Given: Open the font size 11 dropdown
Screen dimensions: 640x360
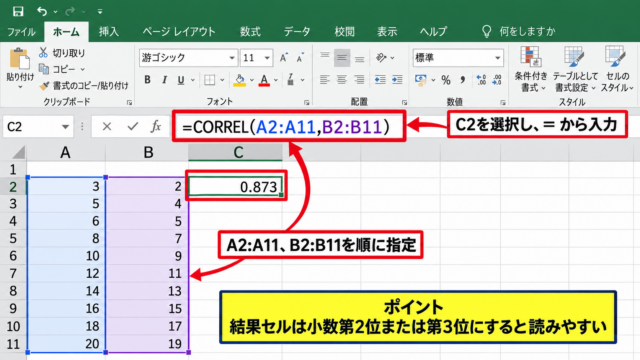Looking at the screenshot, I should click(267, 58).
